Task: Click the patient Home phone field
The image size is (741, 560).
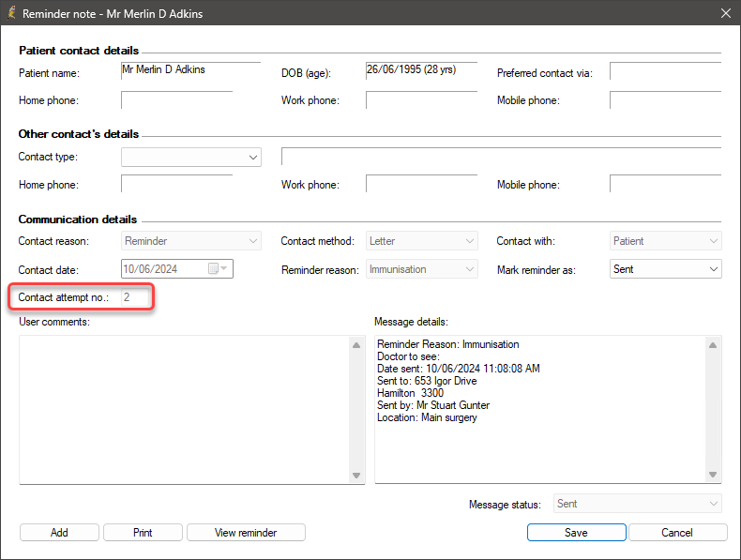Action: 176,99
